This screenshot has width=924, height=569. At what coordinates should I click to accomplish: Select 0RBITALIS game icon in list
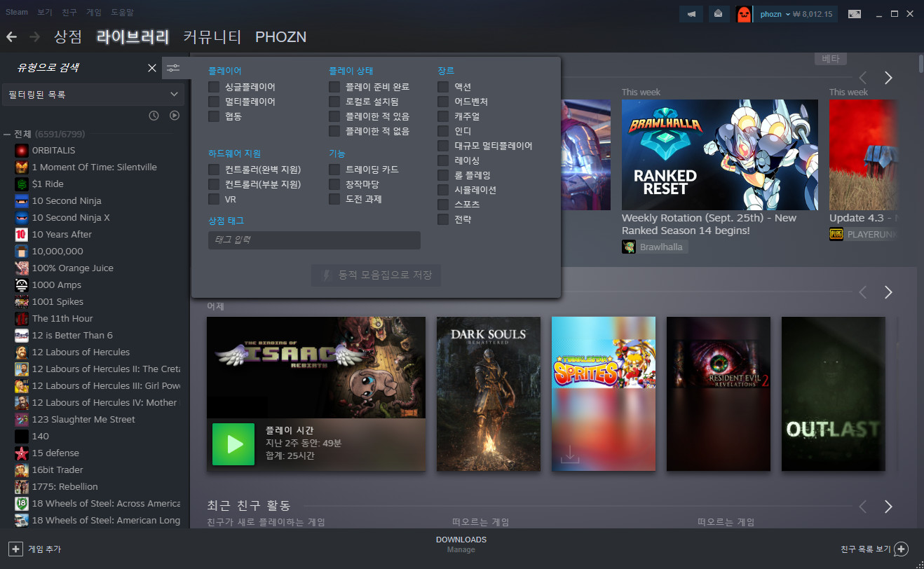(x=22, y=151)
